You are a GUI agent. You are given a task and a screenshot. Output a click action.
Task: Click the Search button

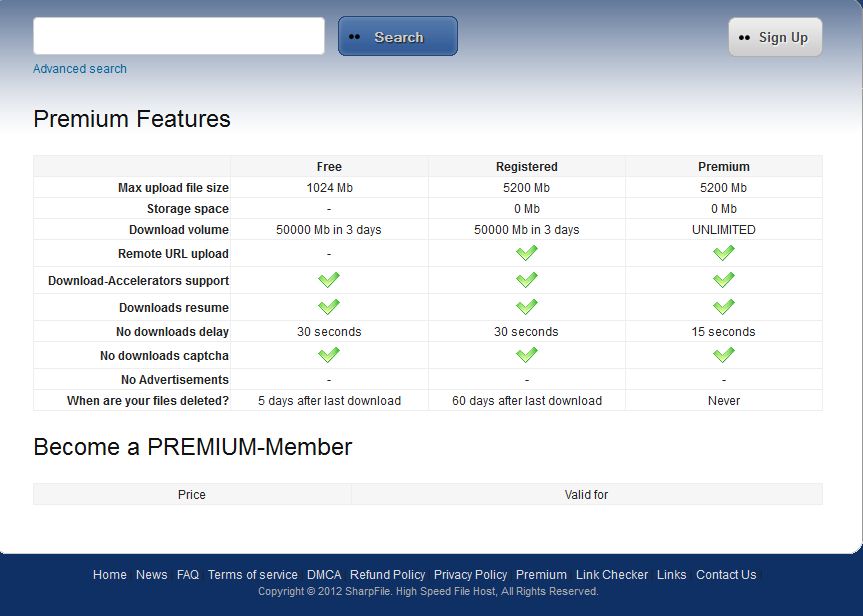(x=398, y=37)
